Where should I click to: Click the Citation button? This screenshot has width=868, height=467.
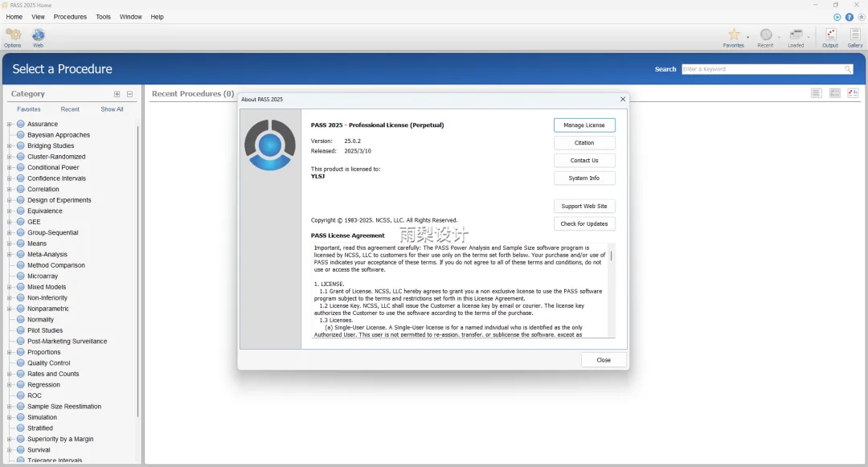pyautogui.click(x=584, y=143)
